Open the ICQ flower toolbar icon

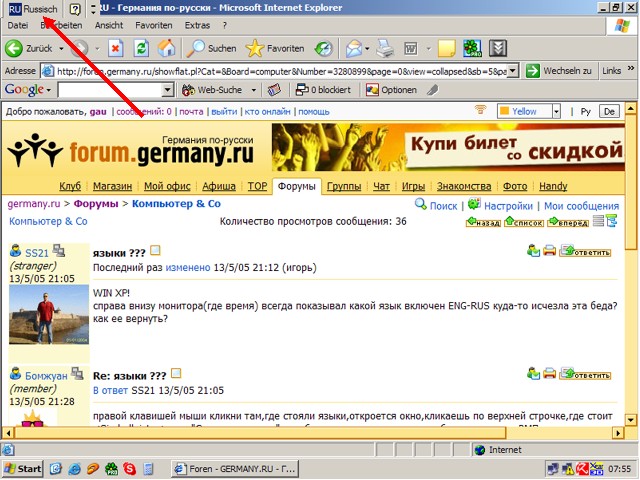click(x=472, y=49)
